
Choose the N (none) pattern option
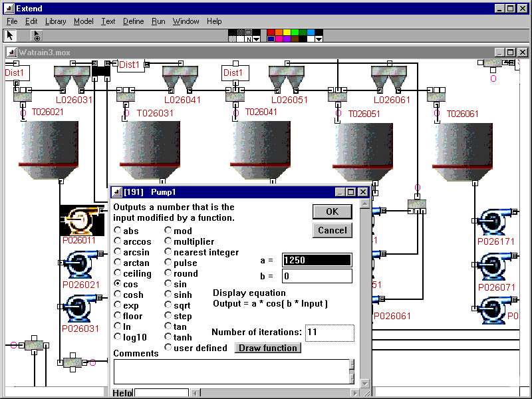(x=249, y=39)
